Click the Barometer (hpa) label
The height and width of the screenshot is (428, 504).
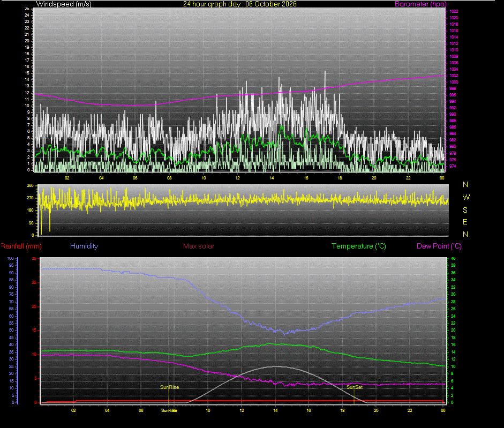pos(420,4)
